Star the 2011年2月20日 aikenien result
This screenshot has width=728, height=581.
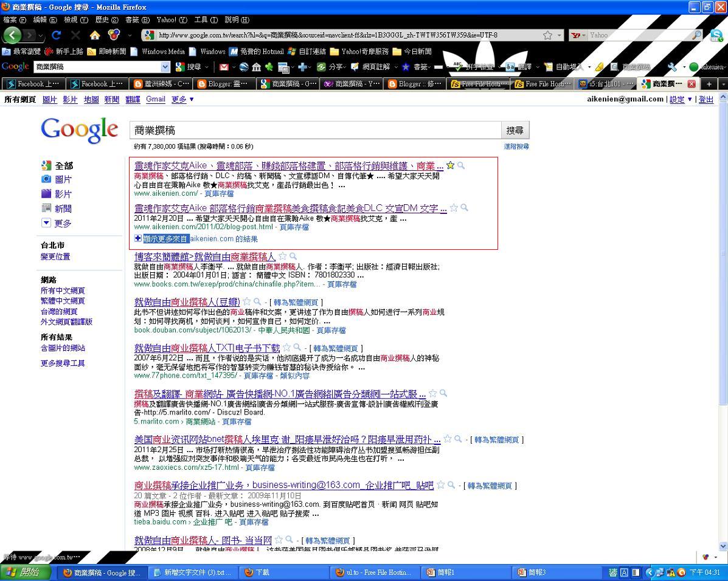coord(454,208)
